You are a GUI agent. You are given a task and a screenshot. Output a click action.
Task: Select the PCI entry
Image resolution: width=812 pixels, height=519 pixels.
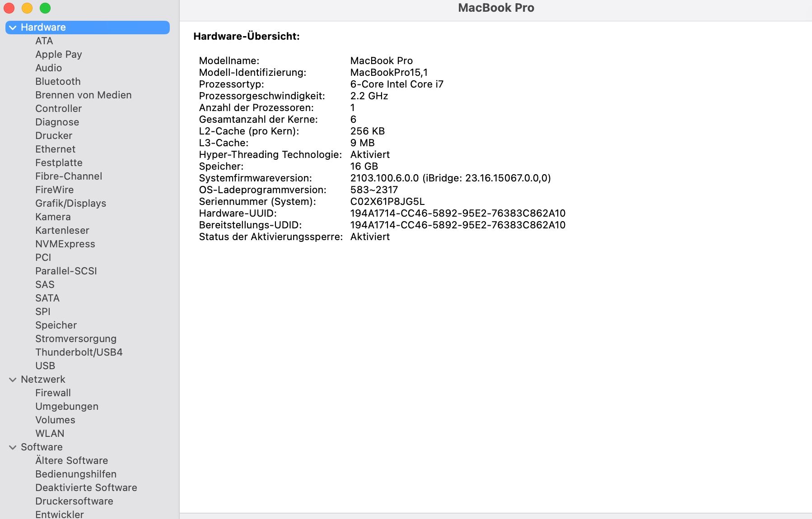tap(43, 258)
